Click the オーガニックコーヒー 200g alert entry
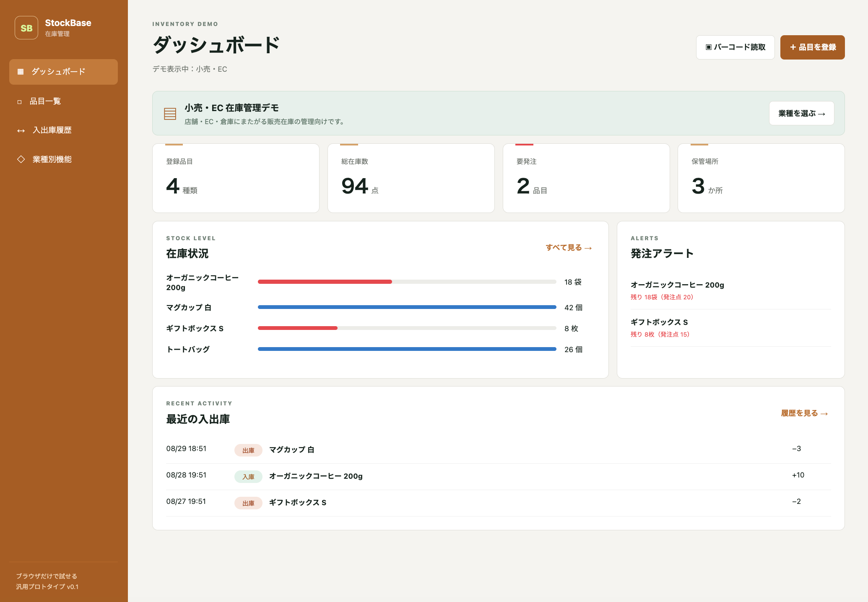The height and width of the screenshot is (602, 868). (730, 291)
